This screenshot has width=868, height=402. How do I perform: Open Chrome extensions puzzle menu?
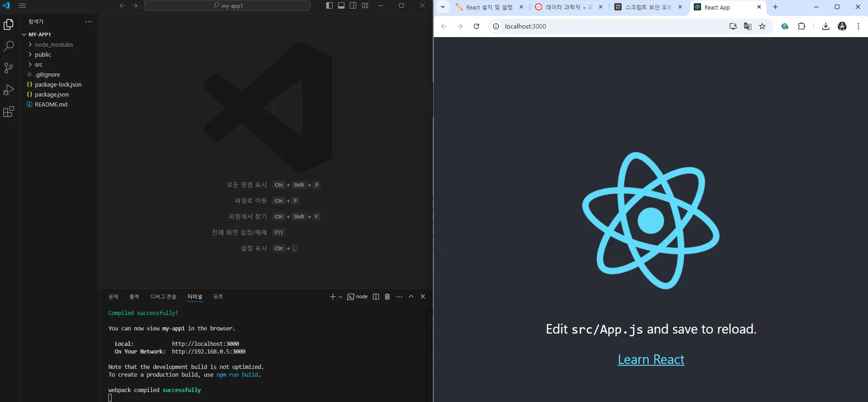pos(802,26)
